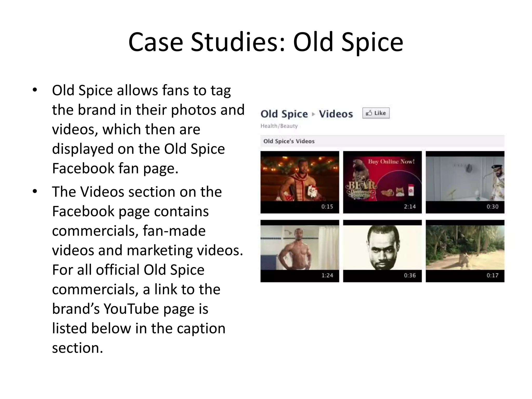Play the 0:17 beach palm trees video
This screenshot has height=399, width=532.
(465, 251)
